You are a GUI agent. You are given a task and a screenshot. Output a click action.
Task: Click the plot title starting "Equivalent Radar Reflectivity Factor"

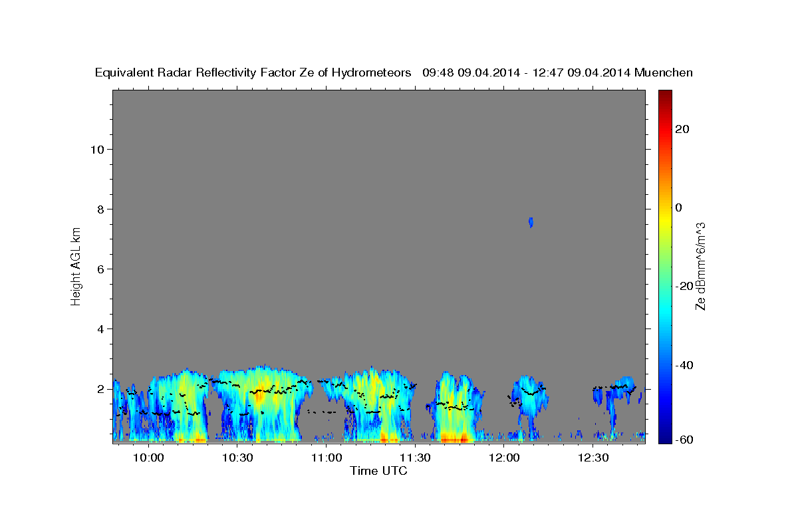[394, 72]
